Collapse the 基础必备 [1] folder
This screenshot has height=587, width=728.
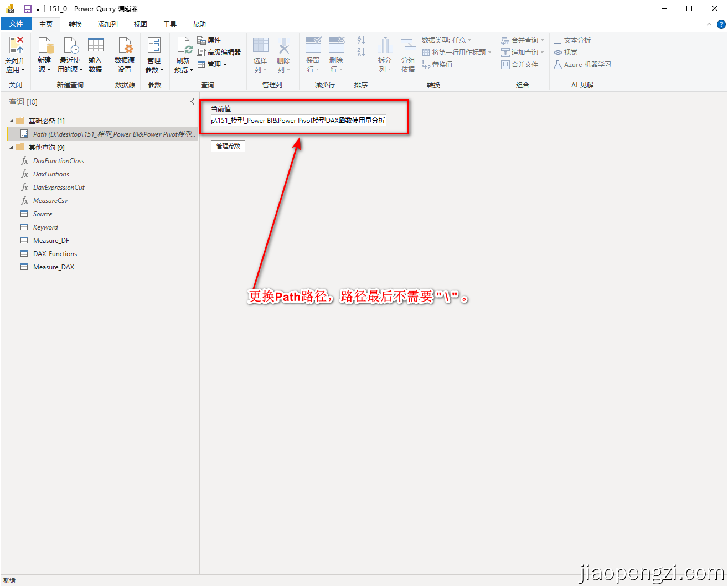point(11,121)
